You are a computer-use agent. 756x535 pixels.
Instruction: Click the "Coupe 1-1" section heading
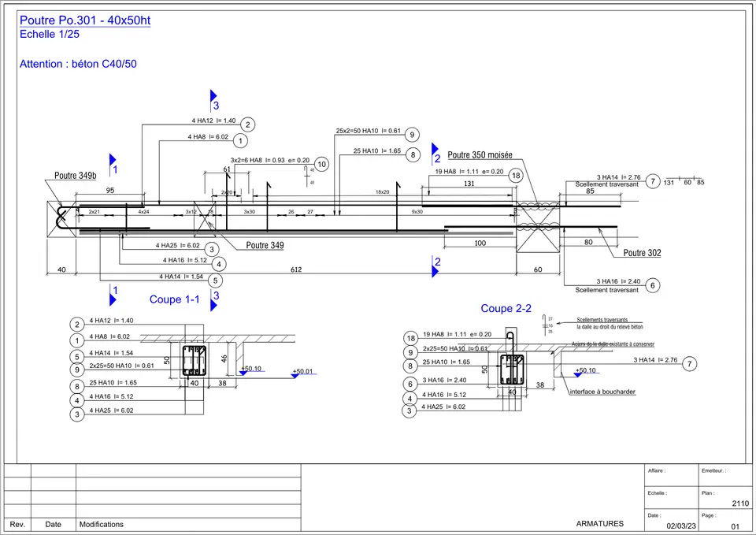(175, 299)
